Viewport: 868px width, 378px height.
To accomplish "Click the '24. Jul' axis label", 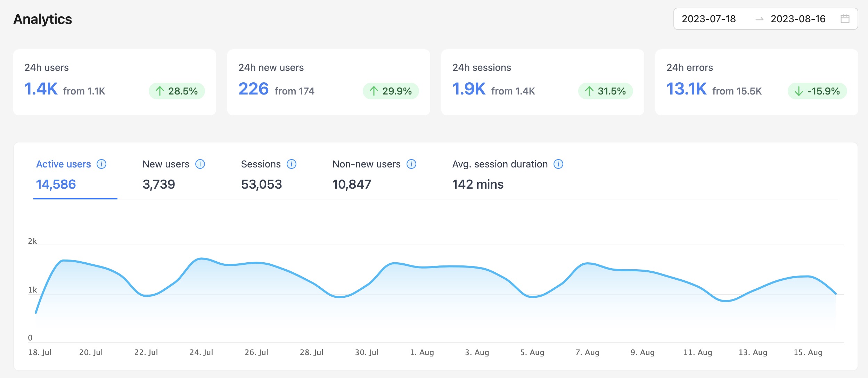I will pos(201,352).
